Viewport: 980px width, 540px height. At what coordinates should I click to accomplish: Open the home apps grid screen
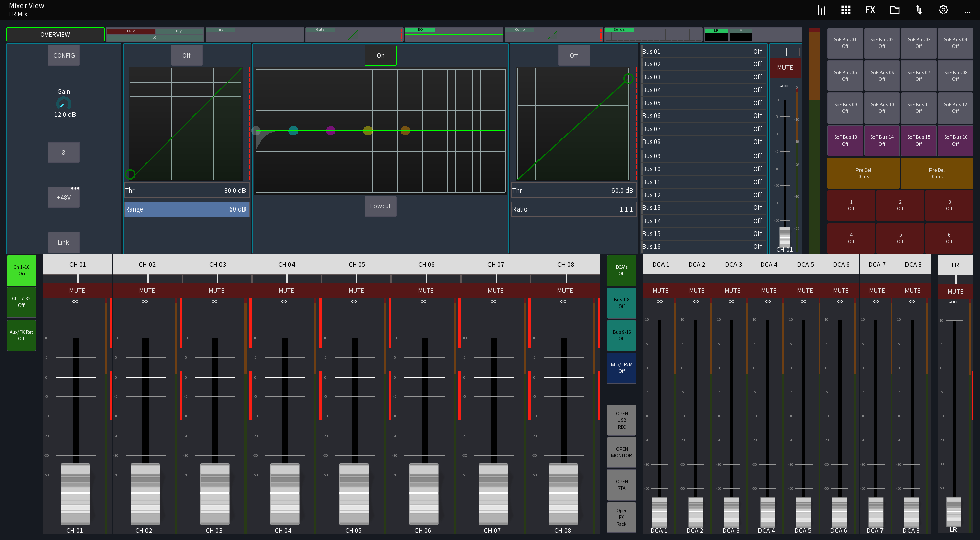click(x=846, y=10)
